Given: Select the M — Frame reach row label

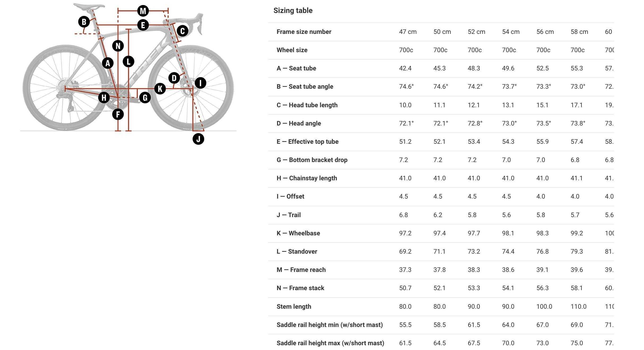Looking at the screenshot, I should coord(301,270).
